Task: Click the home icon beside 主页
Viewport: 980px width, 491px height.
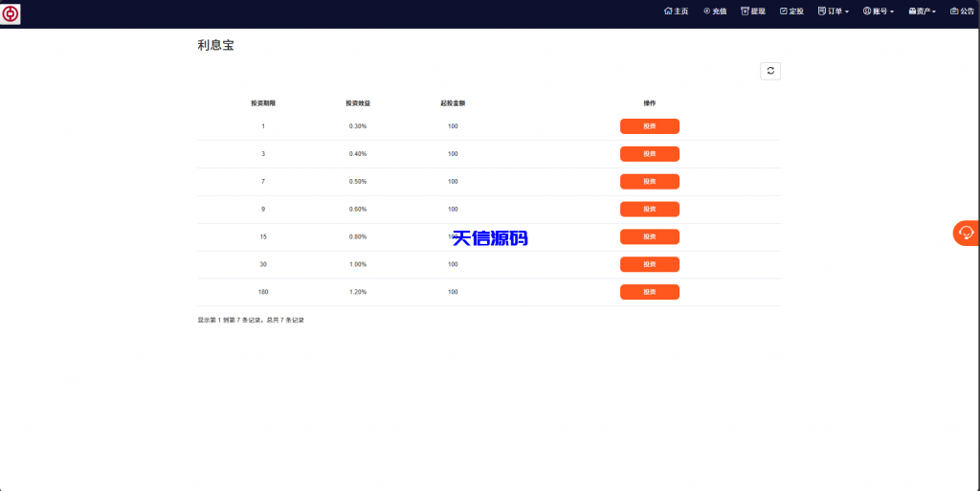Action: point(668,11)
